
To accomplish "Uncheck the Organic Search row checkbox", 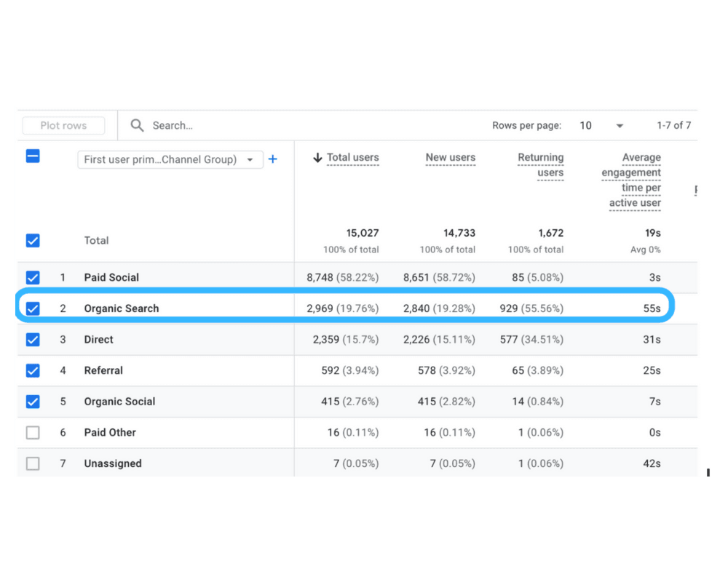I will [x=33, y=308].
